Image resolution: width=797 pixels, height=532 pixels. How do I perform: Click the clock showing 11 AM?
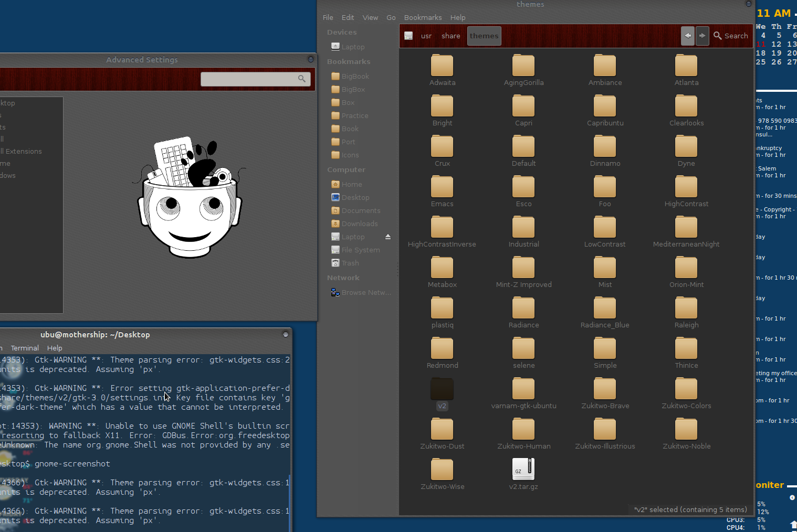point(774,13)
